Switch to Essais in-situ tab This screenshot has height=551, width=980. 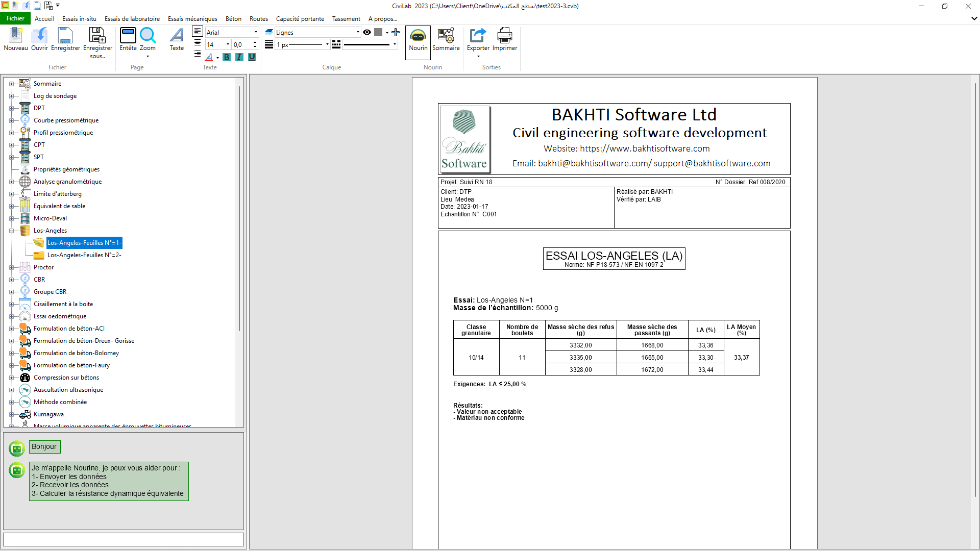tap(79, 19)
